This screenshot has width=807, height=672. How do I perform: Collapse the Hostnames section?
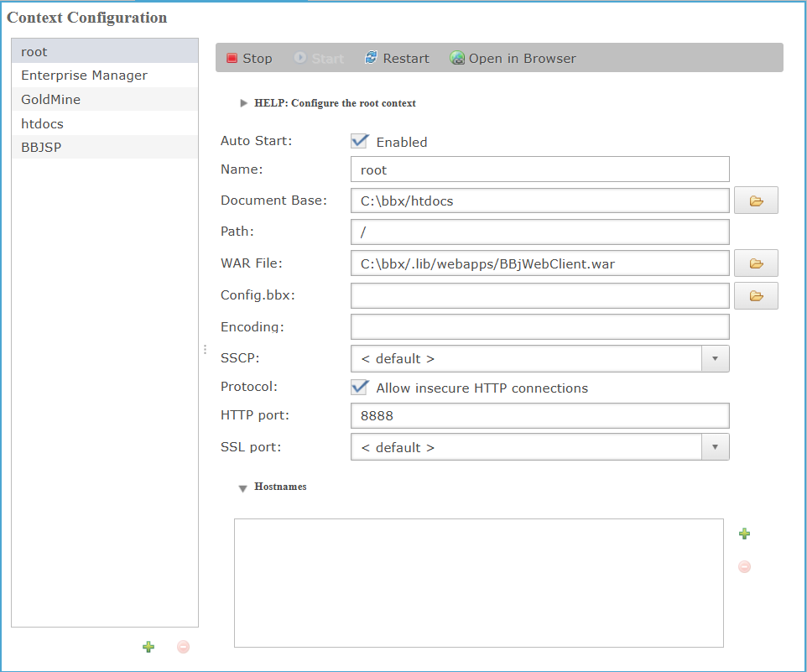click(243, 488)
